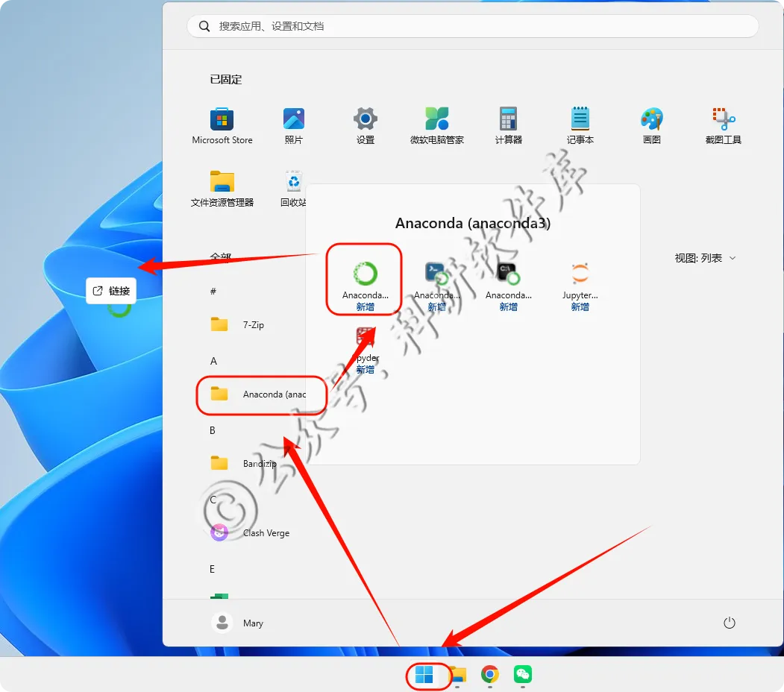Select the letter C section header
The height and width of the screenshot is (692, 784).
point(213,500)
